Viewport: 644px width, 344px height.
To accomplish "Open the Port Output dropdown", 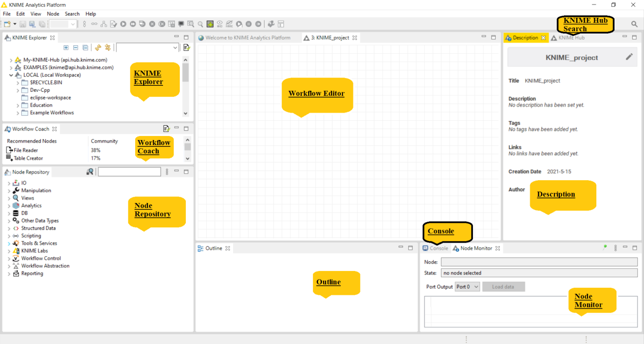I will click(467, 287).
